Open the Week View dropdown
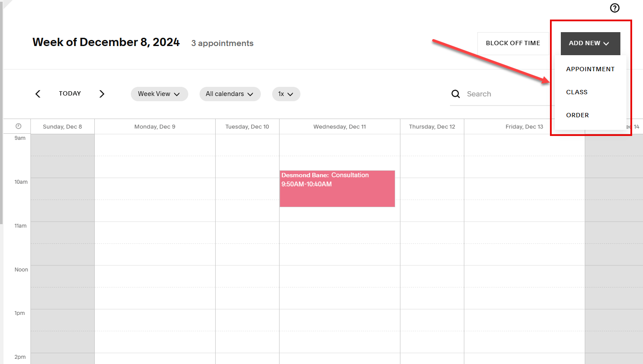This screenshot has width=643, height=364. tap(159, 94)
